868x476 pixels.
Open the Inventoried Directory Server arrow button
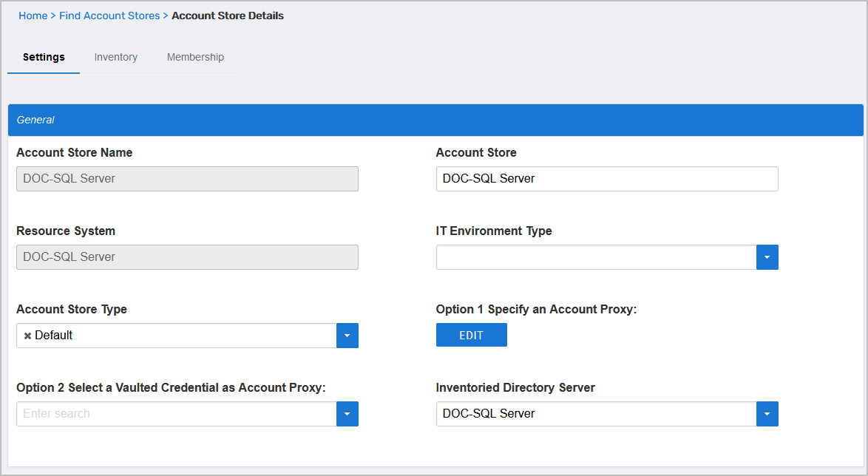pos(767,414)
